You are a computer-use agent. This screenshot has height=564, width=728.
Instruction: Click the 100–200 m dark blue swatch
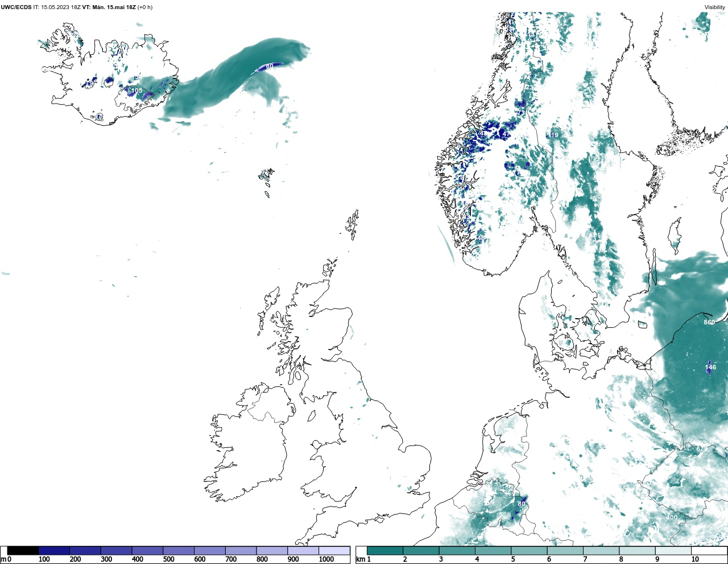point(55,550)
